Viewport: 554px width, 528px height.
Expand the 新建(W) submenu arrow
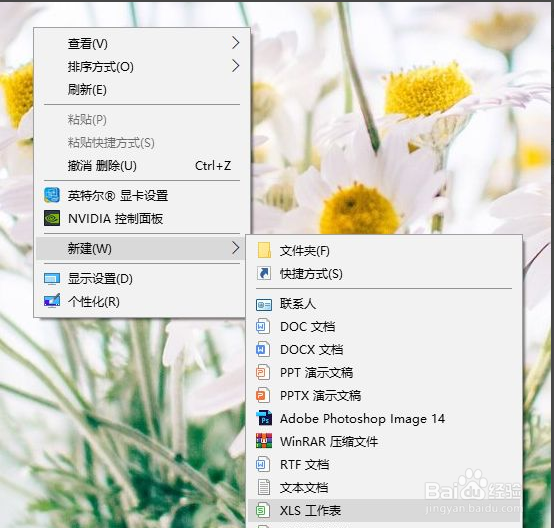pos(236,248)
